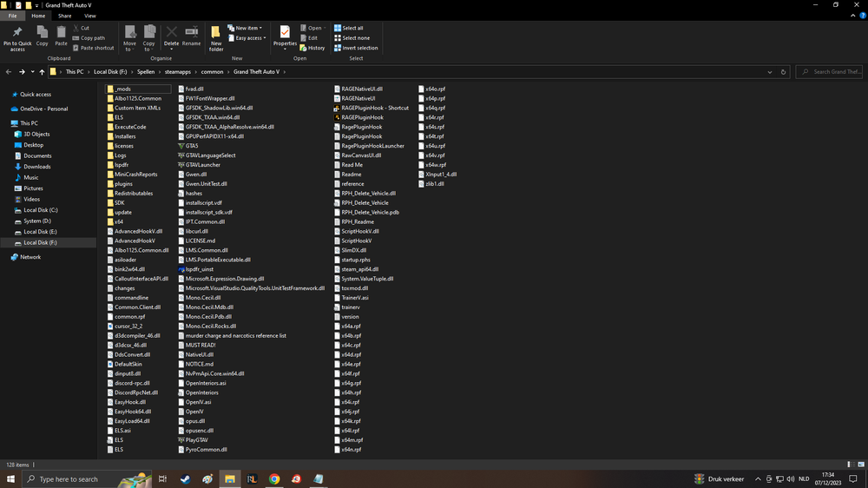Click Paste shortcut command
The width and height of the screenshot is (868, 488).
coord(93,48)
